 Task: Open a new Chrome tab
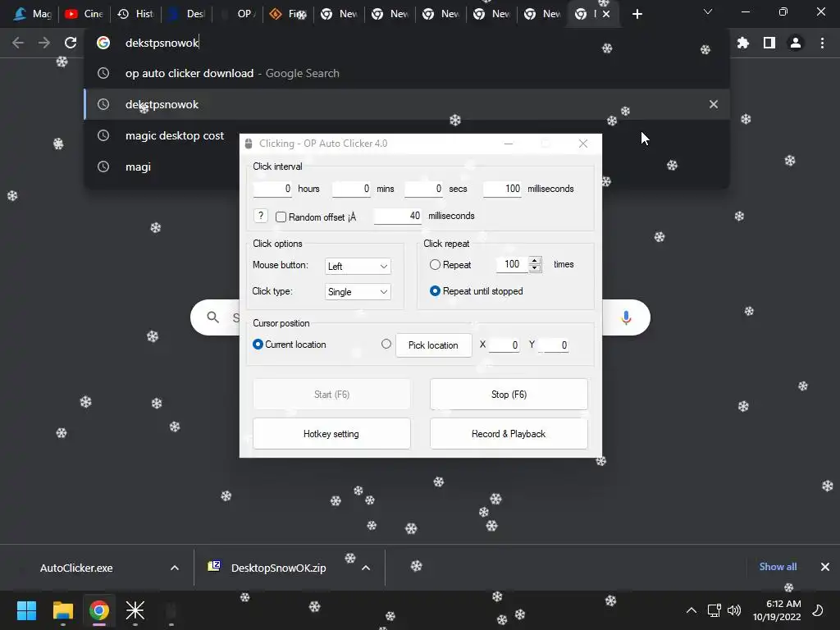tap(637, 14)
